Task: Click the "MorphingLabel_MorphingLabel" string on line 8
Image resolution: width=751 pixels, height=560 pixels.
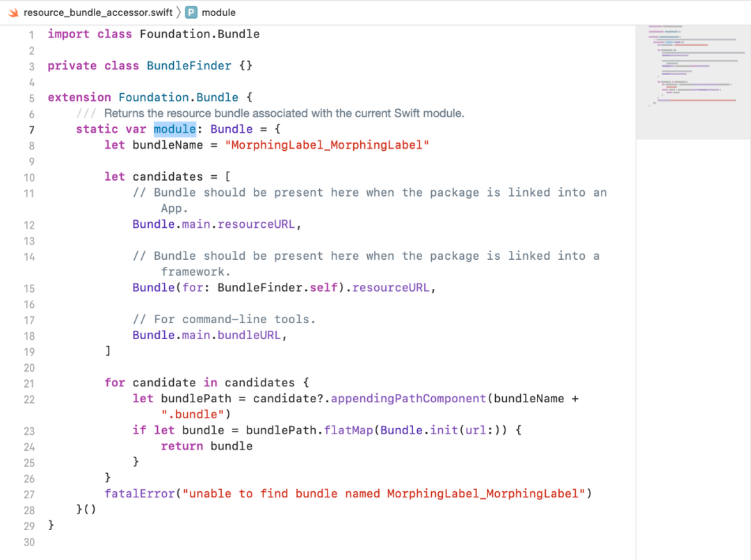Action: point(327,145)
